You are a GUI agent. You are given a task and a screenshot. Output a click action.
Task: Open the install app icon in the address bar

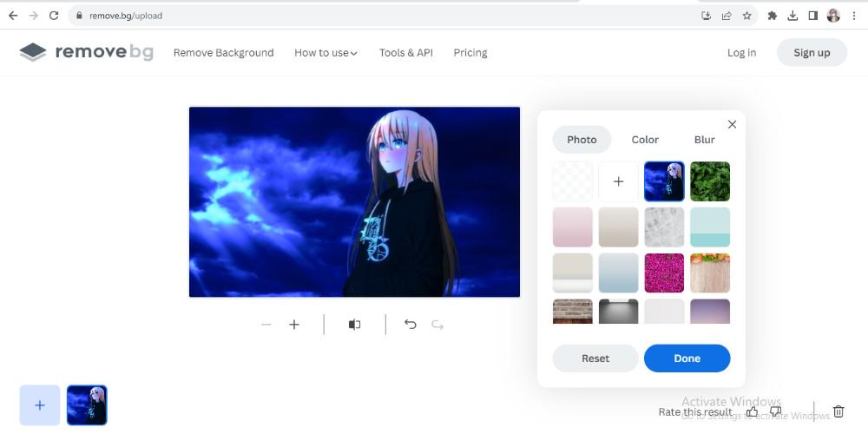[x=706, y=16]
